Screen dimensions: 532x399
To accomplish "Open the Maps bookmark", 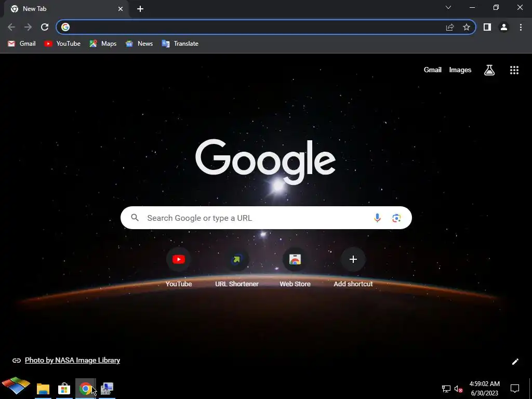I will point(103,44).
